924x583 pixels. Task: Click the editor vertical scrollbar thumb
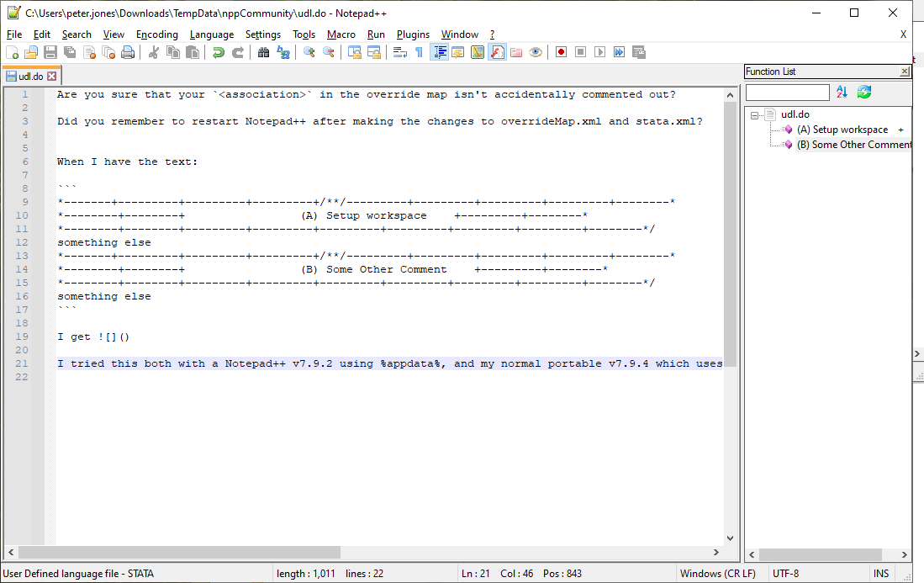pos(730,235)
